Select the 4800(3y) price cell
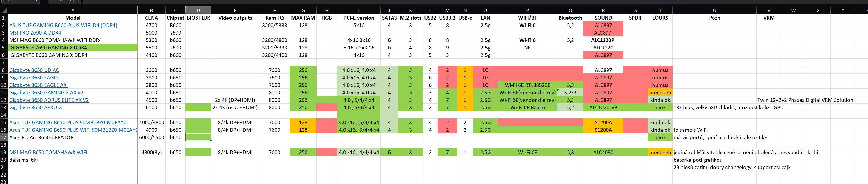Viewport: 868px width, 184px height. click(151, 152)
